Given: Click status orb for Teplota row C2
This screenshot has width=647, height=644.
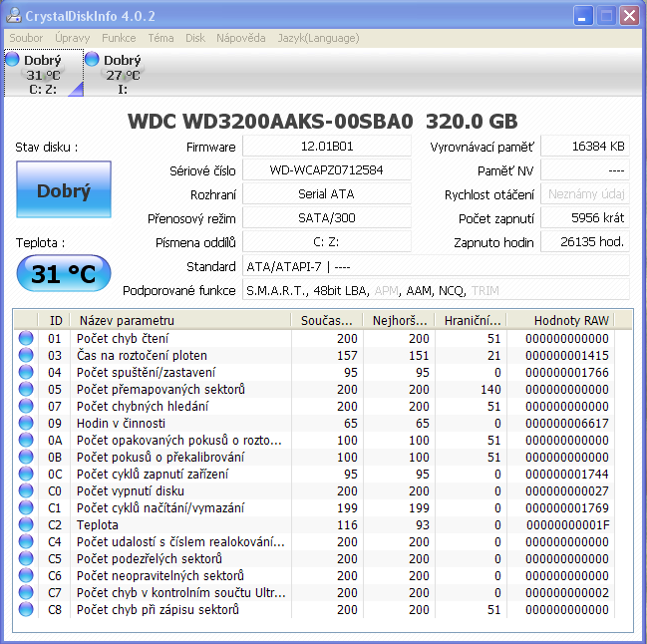Looking at the screenshot, I should [x=26, y=525].
